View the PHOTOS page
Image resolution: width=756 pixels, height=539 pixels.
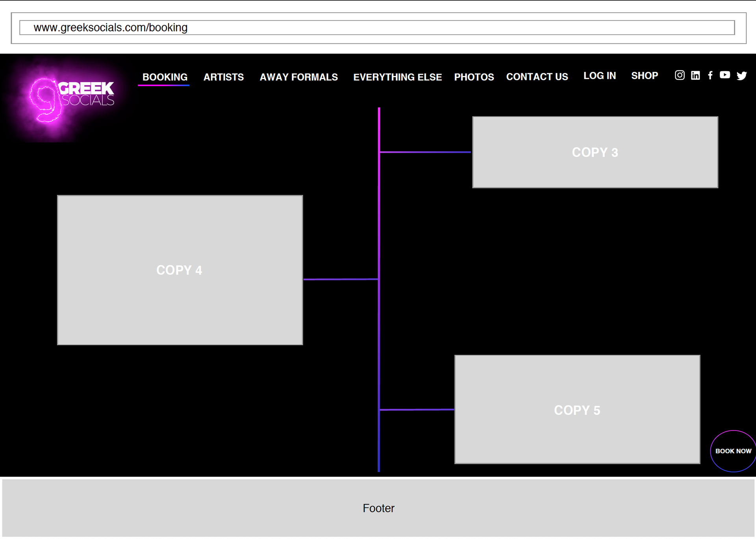pos(474,77)
